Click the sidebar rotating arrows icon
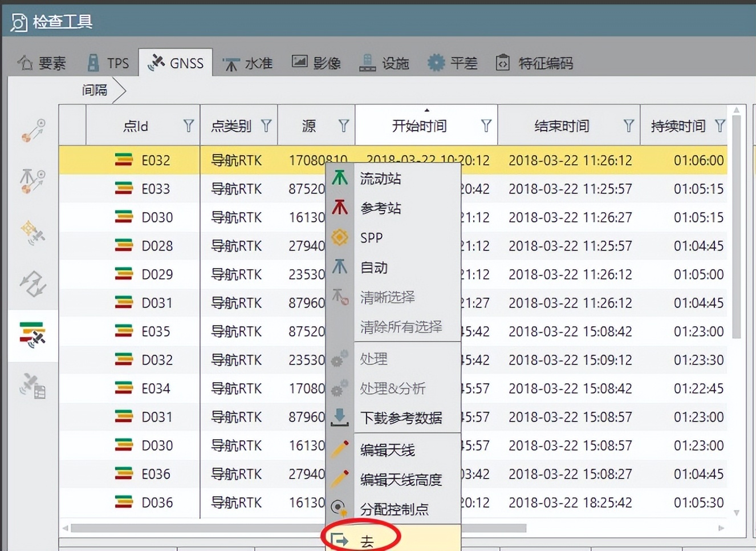 click(33, 283)
